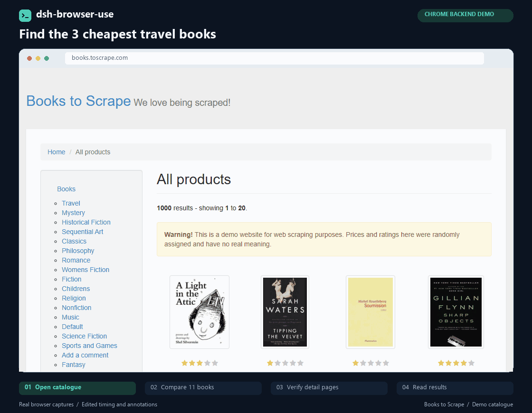Open the Travel category
Image resolution: width=532 pixels, height=413 pixels.
(71, 203)
